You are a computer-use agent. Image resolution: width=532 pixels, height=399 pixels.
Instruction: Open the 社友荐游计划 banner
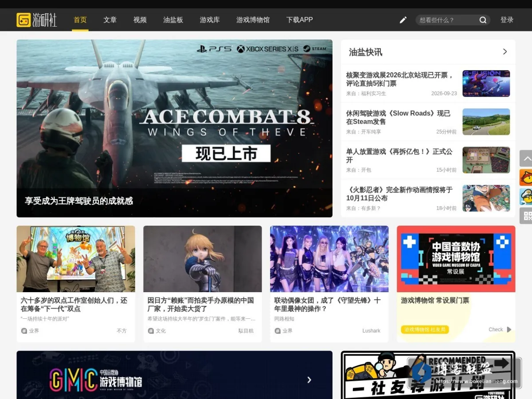click(428, 375)
